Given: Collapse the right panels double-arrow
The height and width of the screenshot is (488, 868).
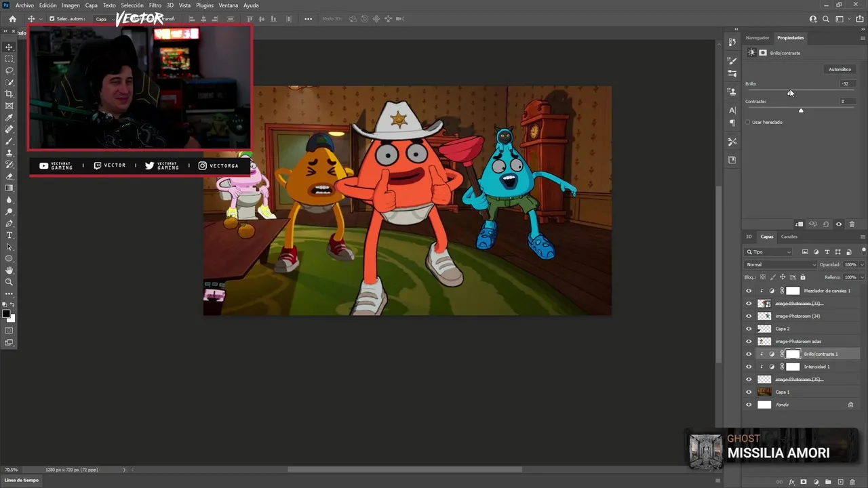Looking at the screenshot, I should [861, 29].
